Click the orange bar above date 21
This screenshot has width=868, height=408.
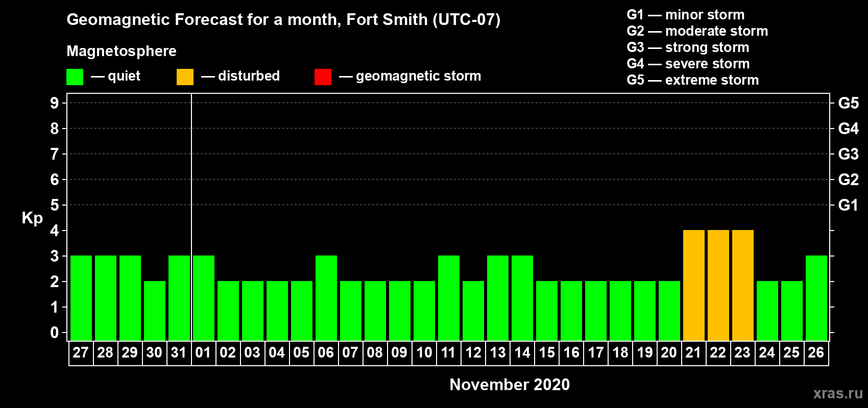693,285
